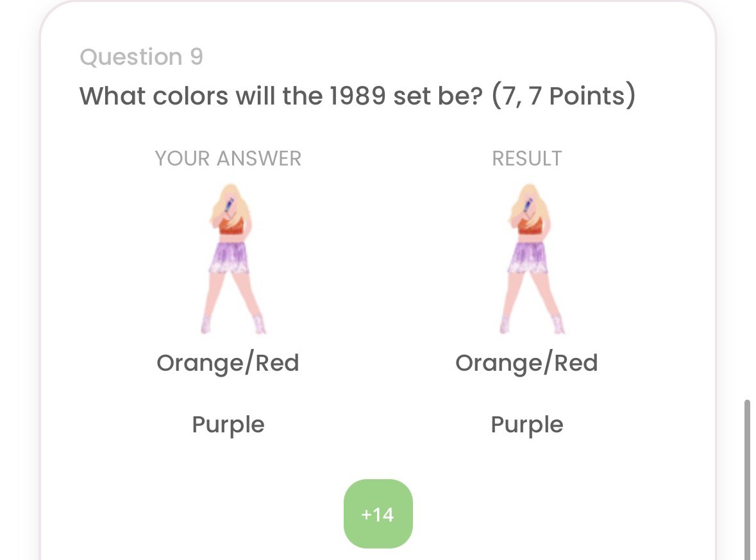The height and width of the screenshot is (560, 756).
Task: Tap the microphone on the result figure
Action: [528, 205]
